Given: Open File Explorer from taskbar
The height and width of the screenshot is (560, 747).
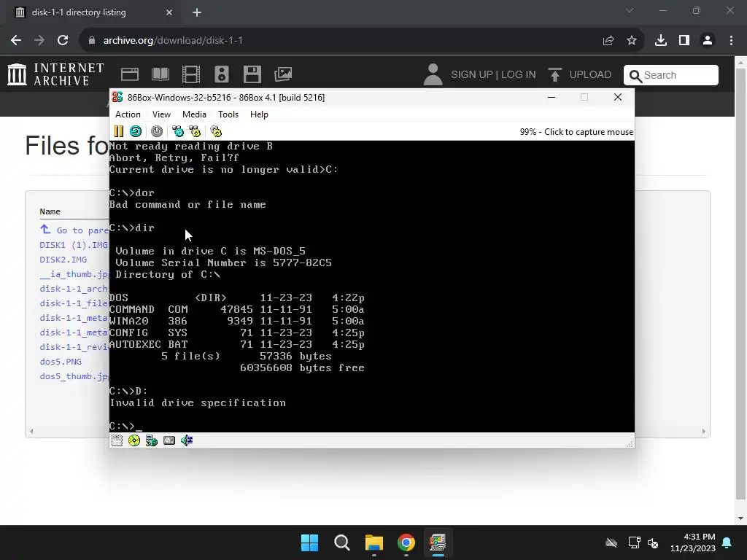Looking at the screenshot, I should (x=374, y=542).
